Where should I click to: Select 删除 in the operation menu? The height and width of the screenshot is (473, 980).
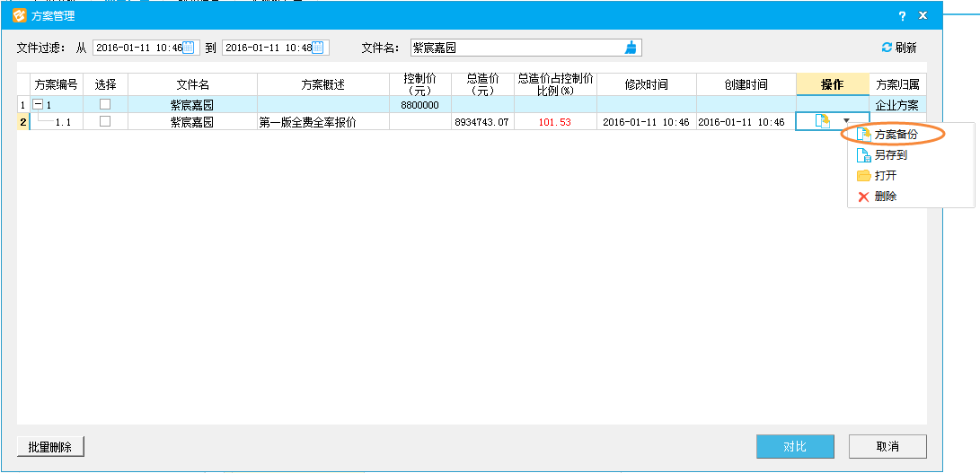[x=884, y=196]
